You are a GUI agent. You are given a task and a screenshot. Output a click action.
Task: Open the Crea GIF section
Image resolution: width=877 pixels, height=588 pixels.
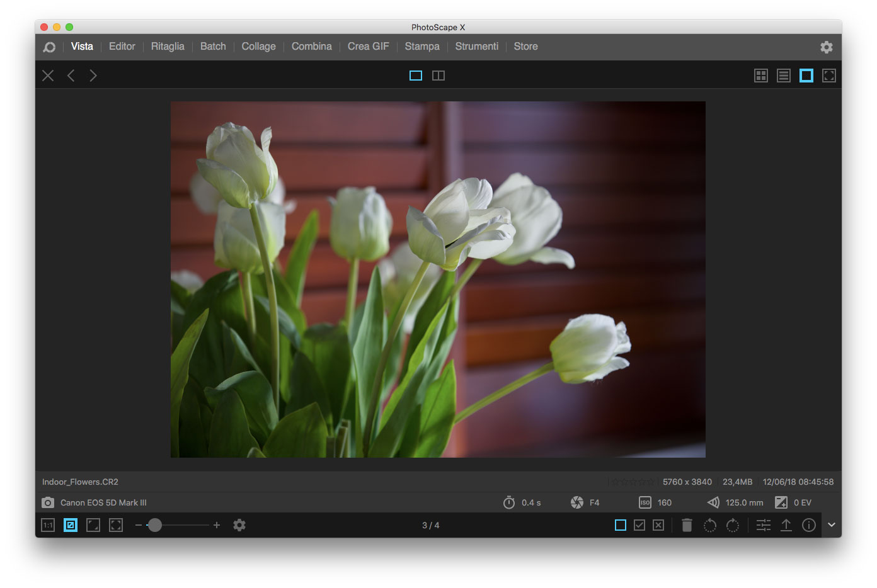tap(368, 47)
